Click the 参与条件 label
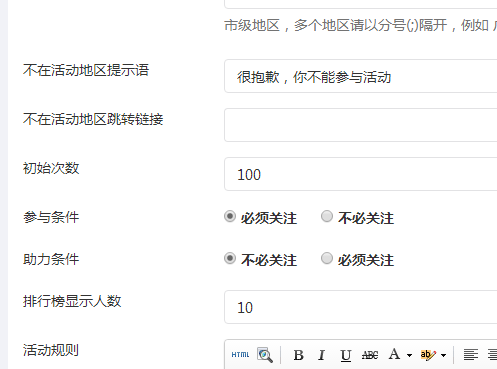The width and height of the screenshot is (497, 369). 51,217
